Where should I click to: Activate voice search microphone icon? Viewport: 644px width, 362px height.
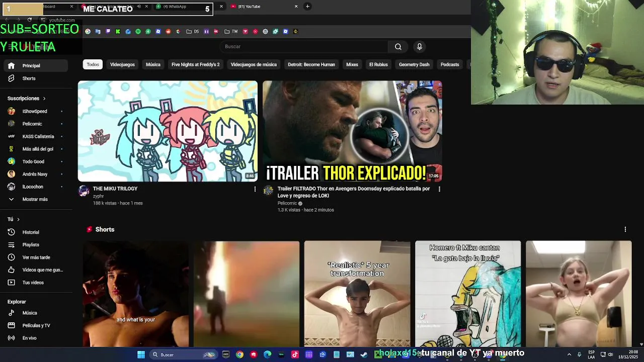[419, 46]
